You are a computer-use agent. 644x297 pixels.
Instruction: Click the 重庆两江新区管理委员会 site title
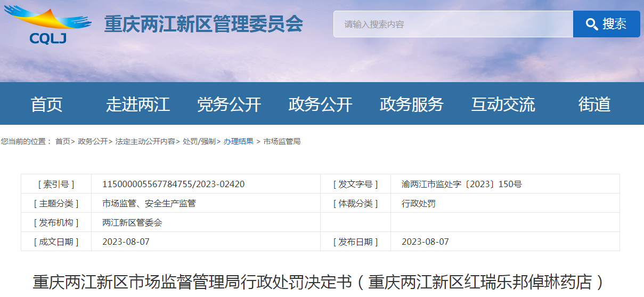pos(203,24)
